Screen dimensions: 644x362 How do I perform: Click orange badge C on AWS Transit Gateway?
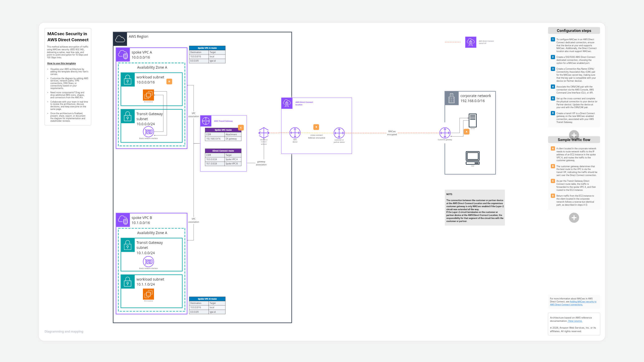[241, 128]
